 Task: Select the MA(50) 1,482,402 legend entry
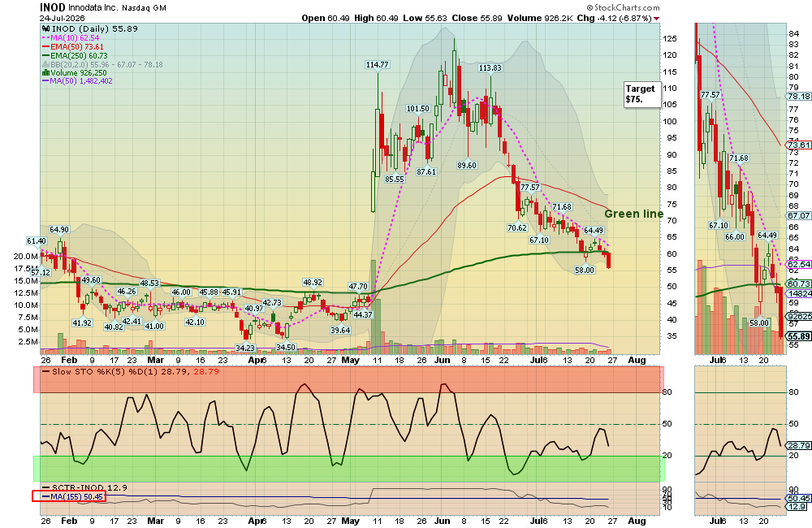pyautogui.click(x=78, y=81)
